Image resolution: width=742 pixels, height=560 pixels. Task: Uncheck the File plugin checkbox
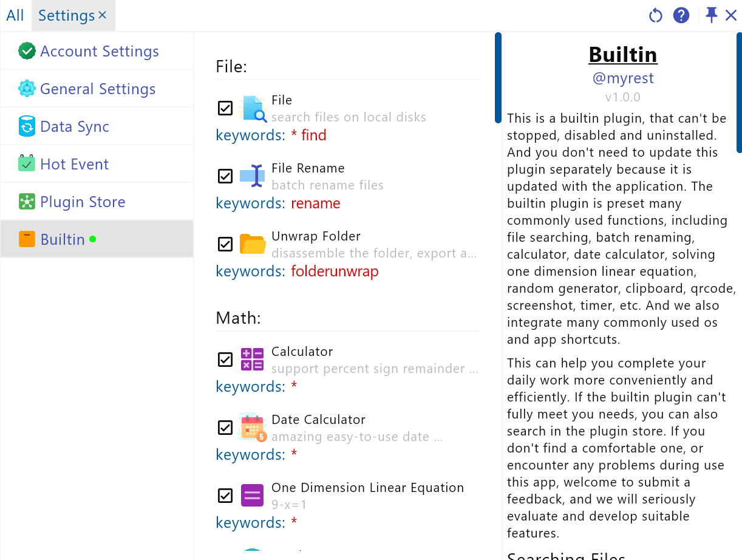(x=225, y=108)
